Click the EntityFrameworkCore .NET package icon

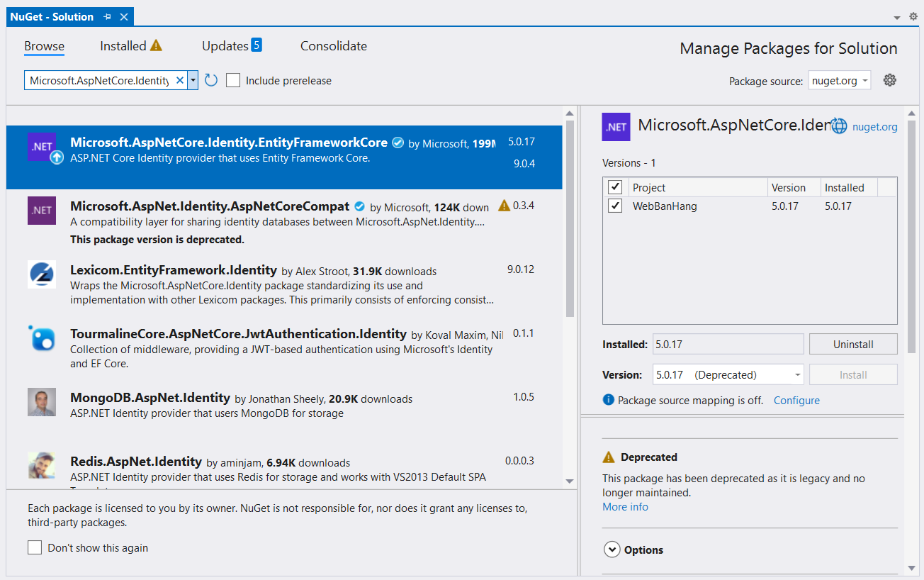42,147
